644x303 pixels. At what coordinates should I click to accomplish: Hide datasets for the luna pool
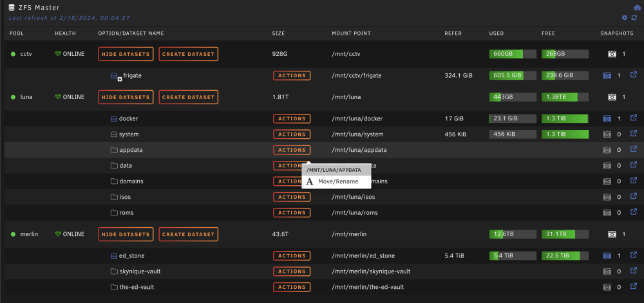pos(126,97)
